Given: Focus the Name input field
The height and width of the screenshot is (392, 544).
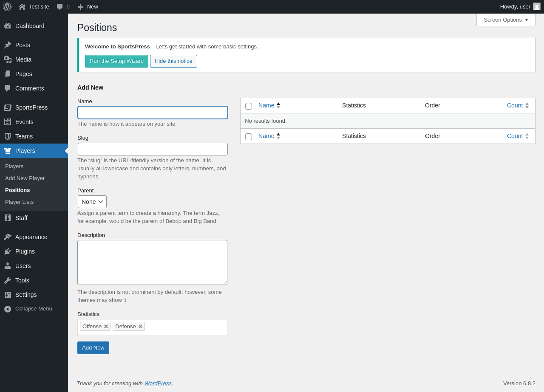Looking at the screenshot, I should coord(153,113).
